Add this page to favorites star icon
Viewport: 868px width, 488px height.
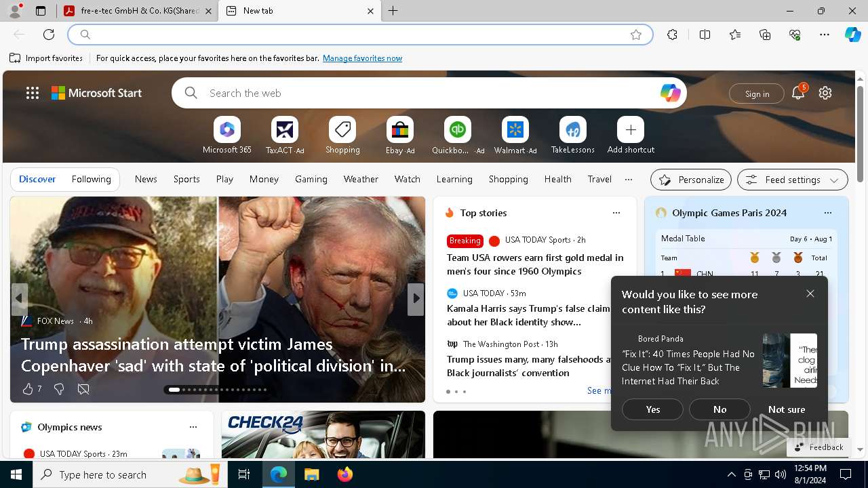click(636, 35)
